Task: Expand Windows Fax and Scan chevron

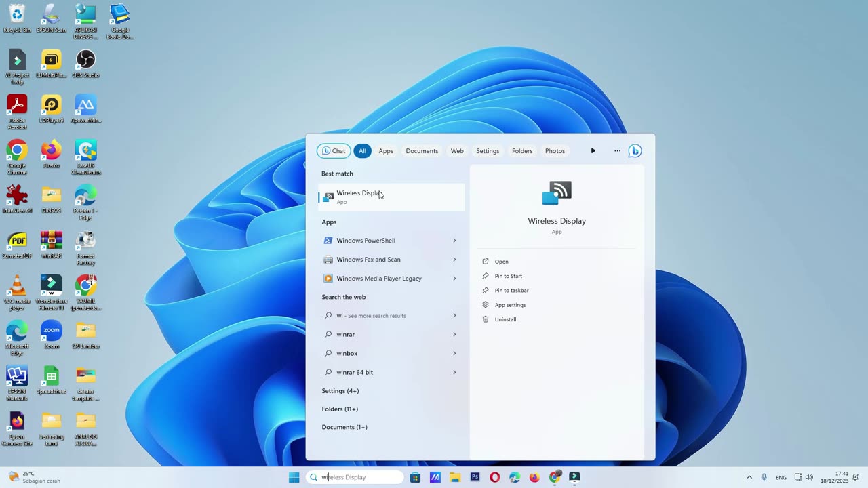Action: point(454,260)
